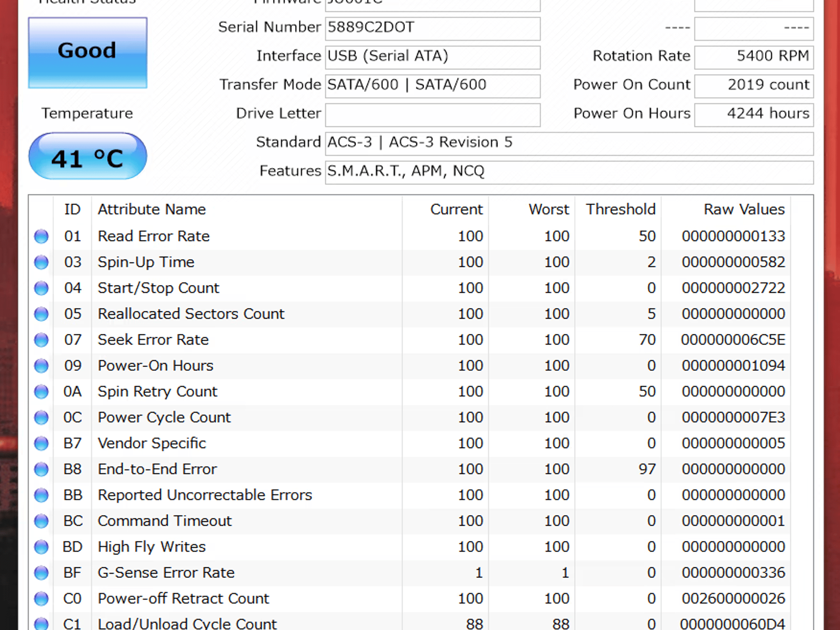The height and width of the screenshot is (630, 840).
Task: Click status orb for End-to-End Error
Action: tap(41, 469)
